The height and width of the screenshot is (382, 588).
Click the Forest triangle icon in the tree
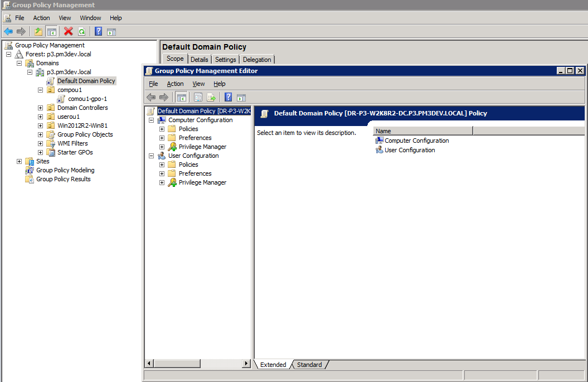click(19, 55)
